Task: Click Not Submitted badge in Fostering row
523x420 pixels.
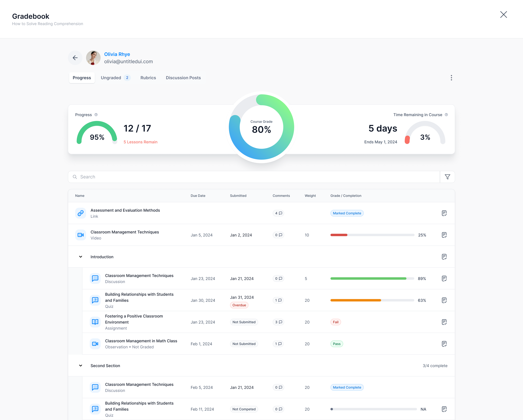Action: (x=244, y=322)
